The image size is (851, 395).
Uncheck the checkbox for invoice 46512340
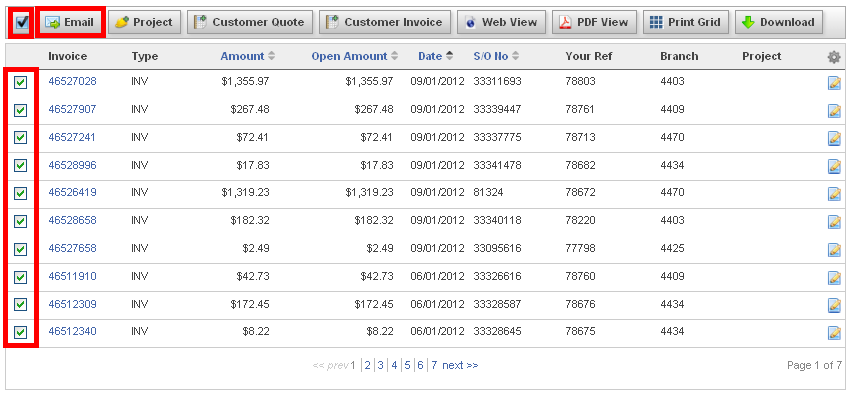(21, 333)
